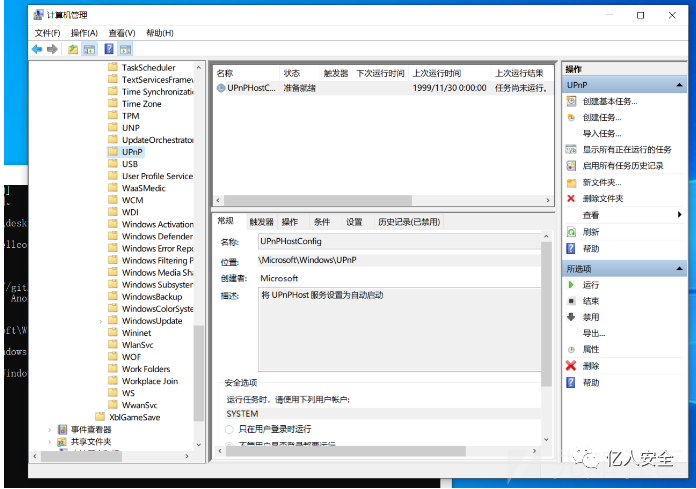This screenshot has width=696, height=489.
Task: Select 只在用户登录时运行 radio button
Action: tap(229, 430)
